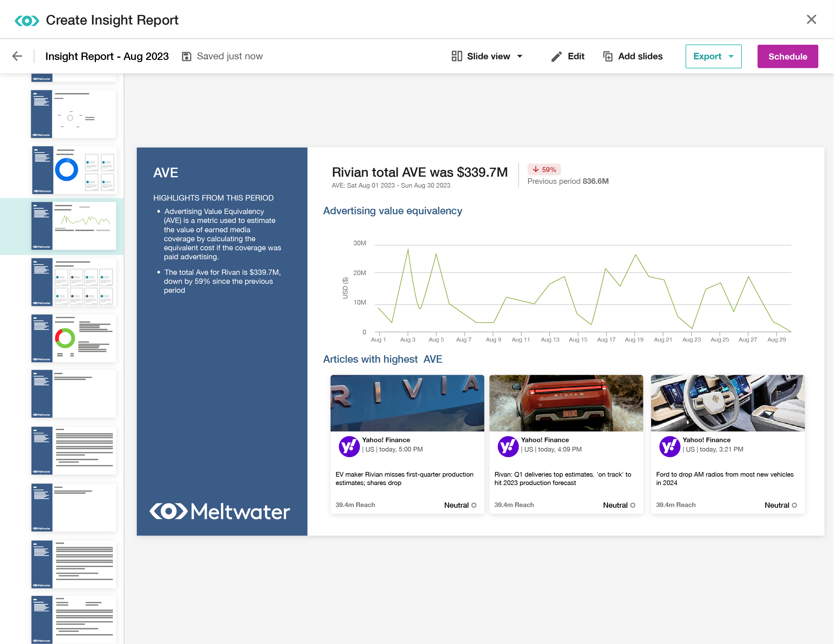This screenshot has height=644, width=834.
Task: Click Yahoo Finance logo on third article
Action: pos(669,446)
